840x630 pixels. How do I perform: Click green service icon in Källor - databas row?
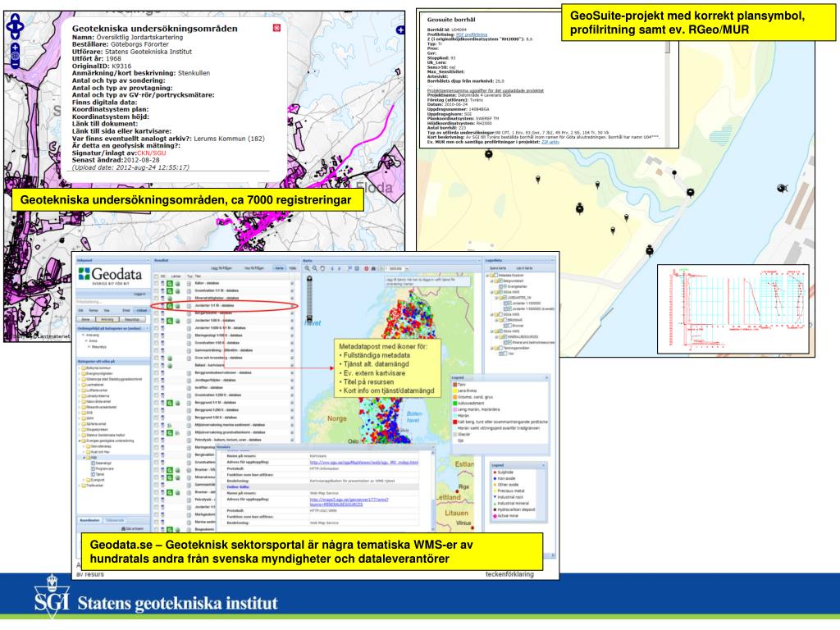pyautogui.click(x=170, y=283)
